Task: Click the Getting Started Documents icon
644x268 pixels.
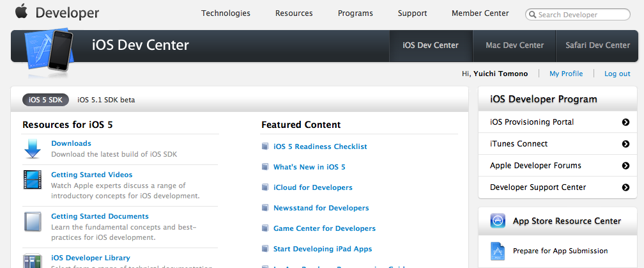Action: (33, 222)
